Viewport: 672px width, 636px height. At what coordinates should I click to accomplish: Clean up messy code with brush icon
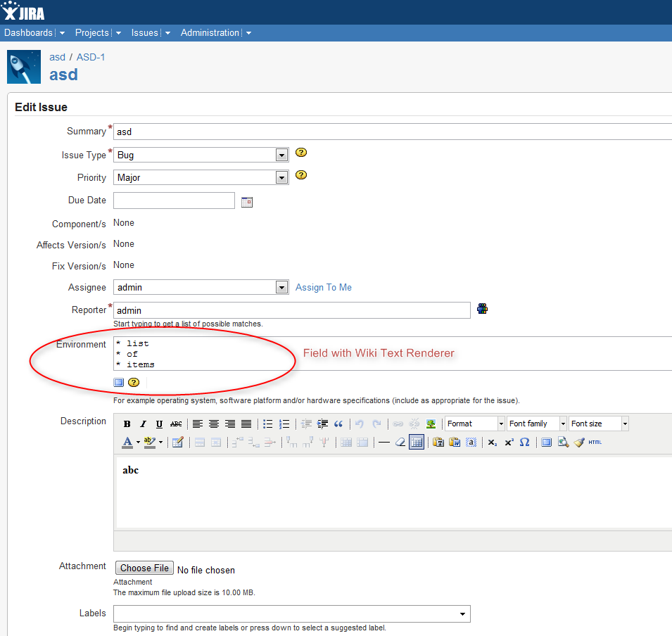pos(579,443)
